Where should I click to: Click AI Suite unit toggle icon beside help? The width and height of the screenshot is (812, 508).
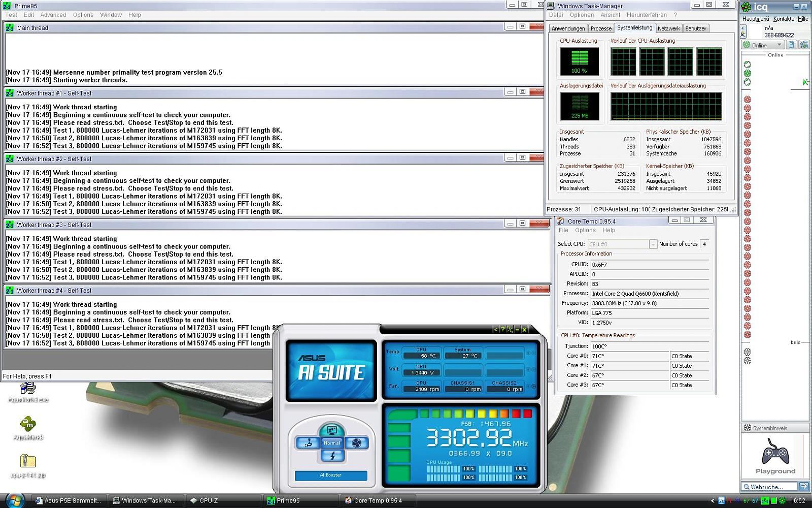pyautogui.click(x=510, y=330)
